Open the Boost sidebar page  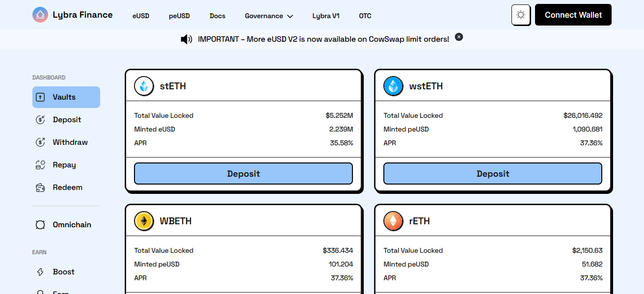(66, 272)
